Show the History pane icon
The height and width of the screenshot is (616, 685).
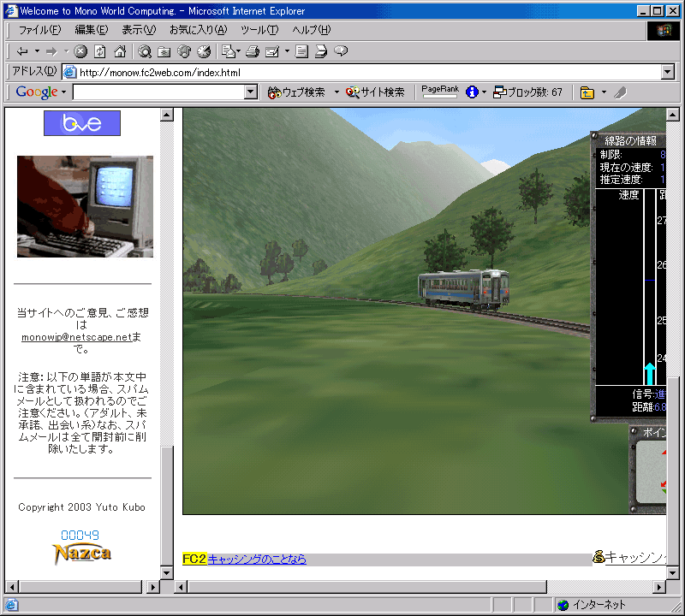pyautogui.click(x=204, y=51)
